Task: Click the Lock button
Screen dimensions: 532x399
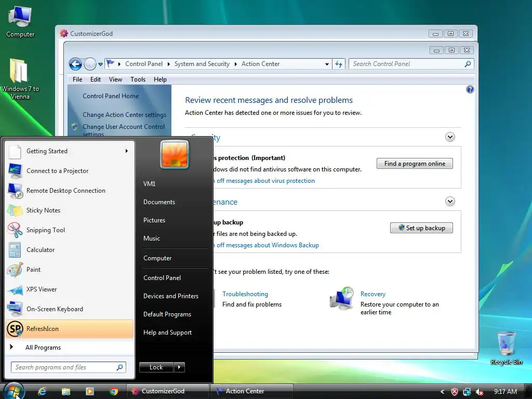Action: click(x=156, y=367)
